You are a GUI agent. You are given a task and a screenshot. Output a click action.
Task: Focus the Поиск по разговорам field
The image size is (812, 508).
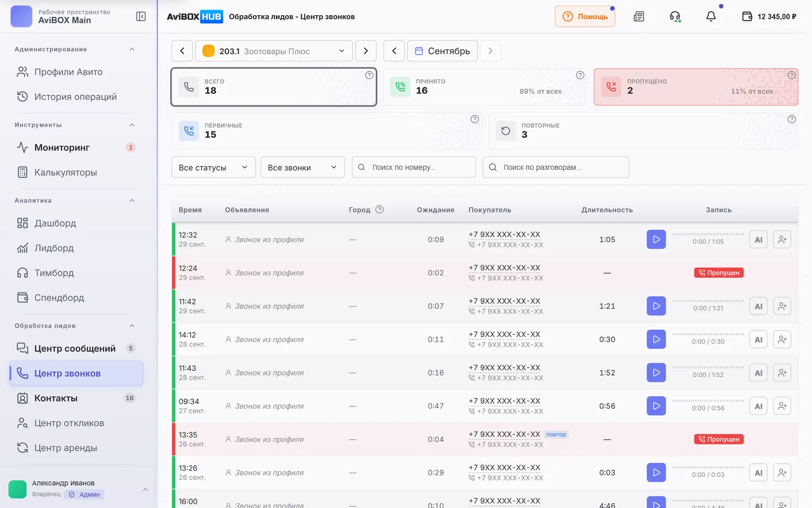point(556,167)
